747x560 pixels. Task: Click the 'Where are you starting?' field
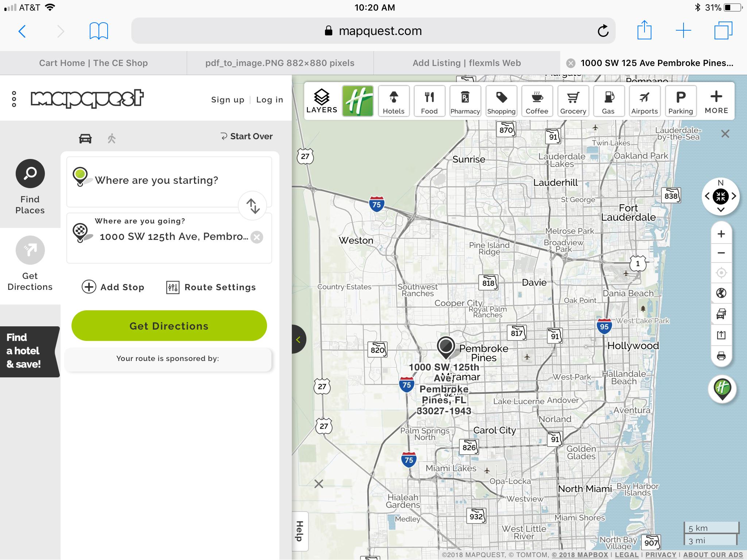157,180
